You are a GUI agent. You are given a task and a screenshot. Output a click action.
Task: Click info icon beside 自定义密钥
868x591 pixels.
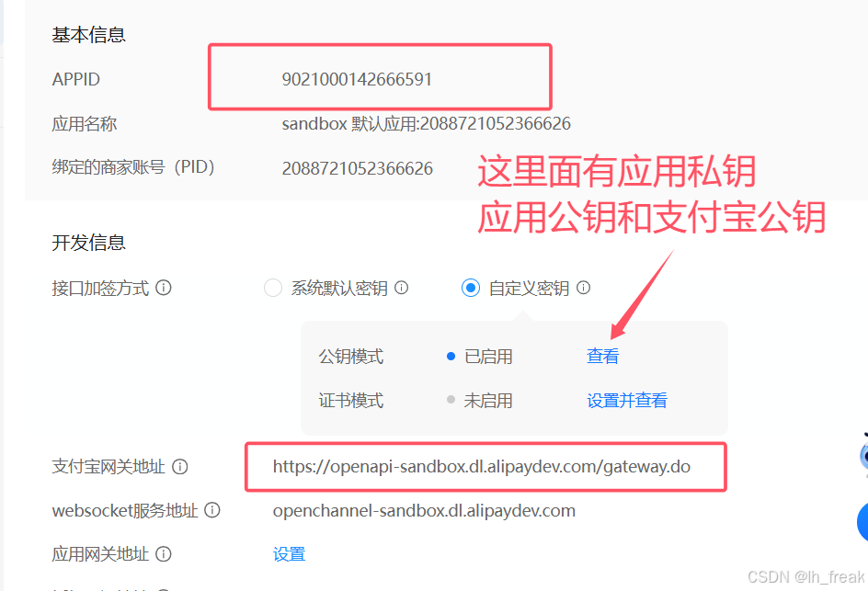pos(584,288)
